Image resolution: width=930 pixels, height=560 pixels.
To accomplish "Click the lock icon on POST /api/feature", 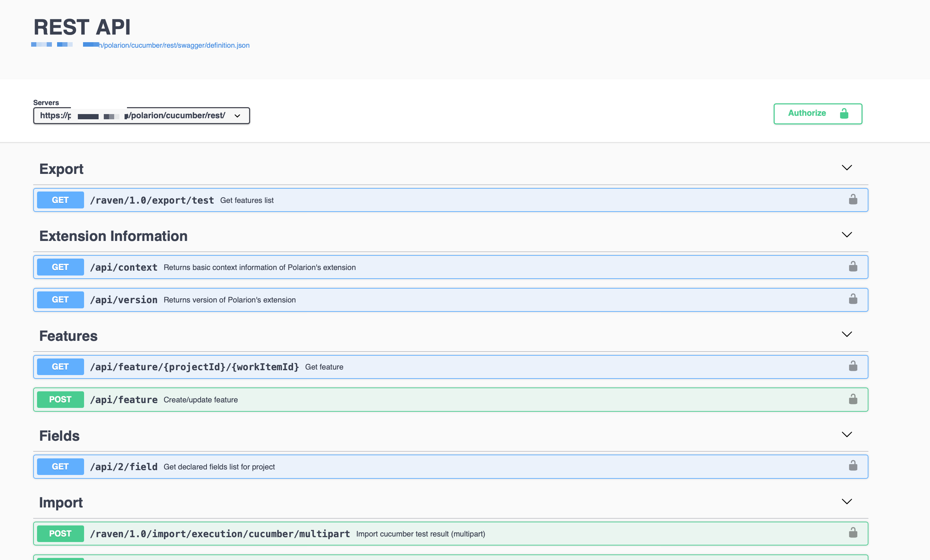I will tap(854, 399).
